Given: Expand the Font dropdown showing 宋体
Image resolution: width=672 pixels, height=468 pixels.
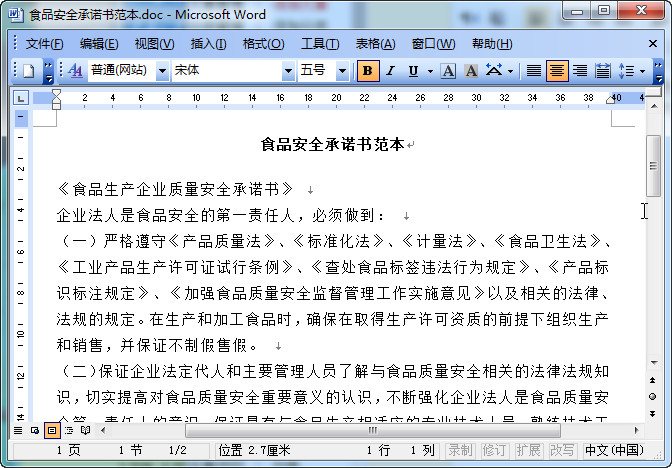Looking at the screenshot, I should pos(288,71).
